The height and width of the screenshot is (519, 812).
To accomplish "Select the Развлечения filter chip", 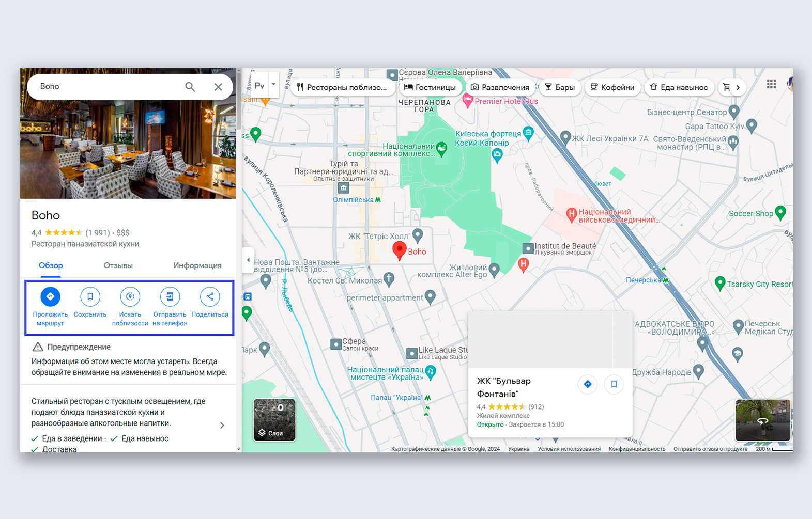I will [500, 87].
